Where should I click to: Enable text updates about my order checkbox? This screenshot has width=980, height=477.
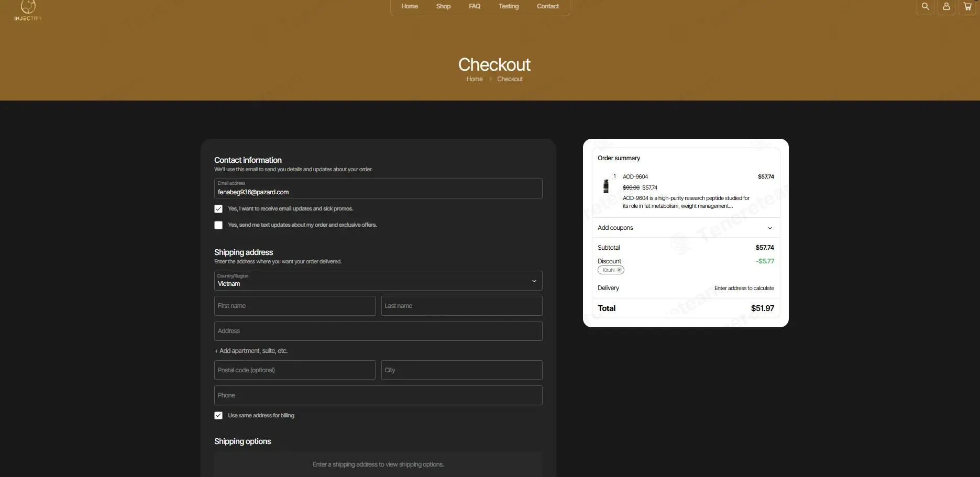click(218, 225)
